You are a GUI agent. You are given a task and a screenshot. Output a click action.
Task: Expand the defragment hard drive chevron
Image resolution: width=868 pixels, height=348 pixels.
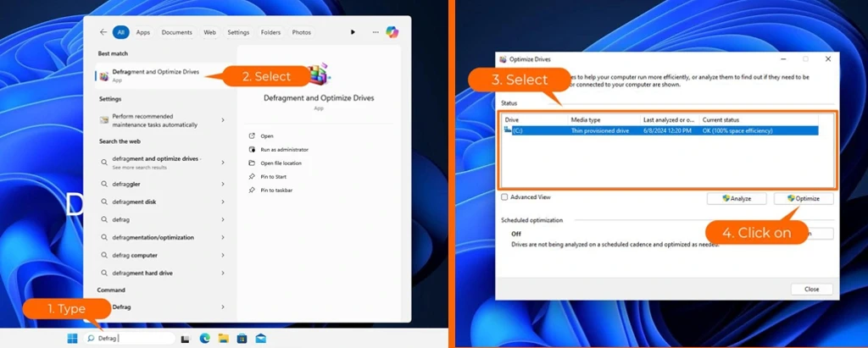[223, 273]
